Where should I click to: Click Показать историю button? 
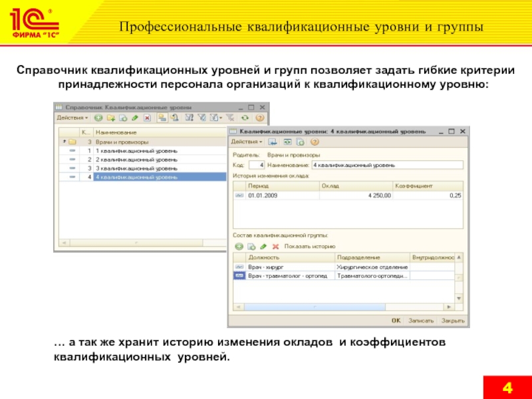310,247
